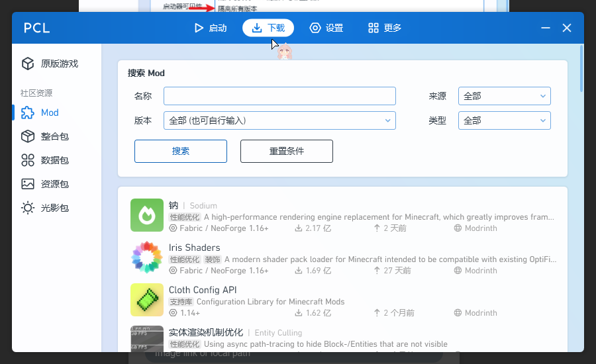The image size is (596, 364).
Task: Click the Iris Shaders colorful icon
Action: pos(147,257)
